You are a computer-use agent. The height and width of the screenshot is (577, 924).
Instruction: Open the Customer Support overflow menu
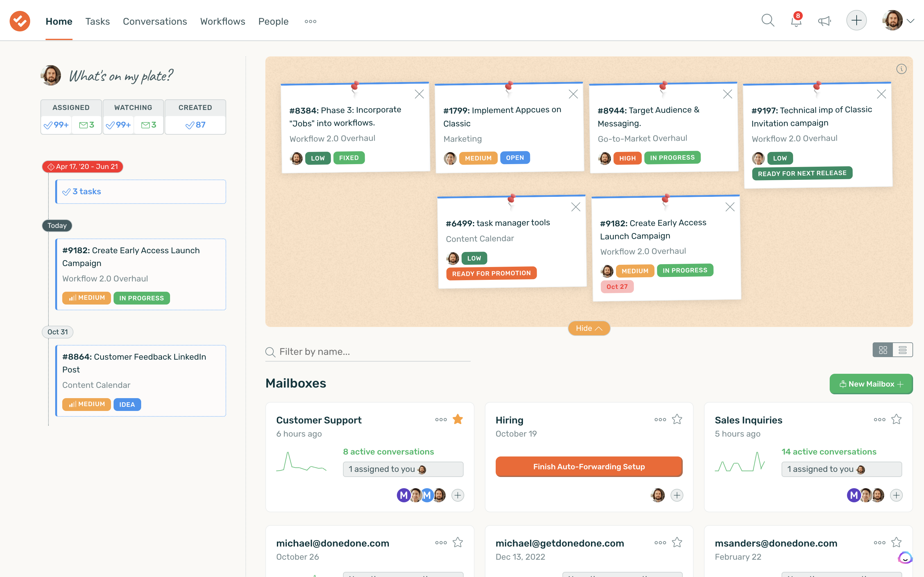(441, 419)
